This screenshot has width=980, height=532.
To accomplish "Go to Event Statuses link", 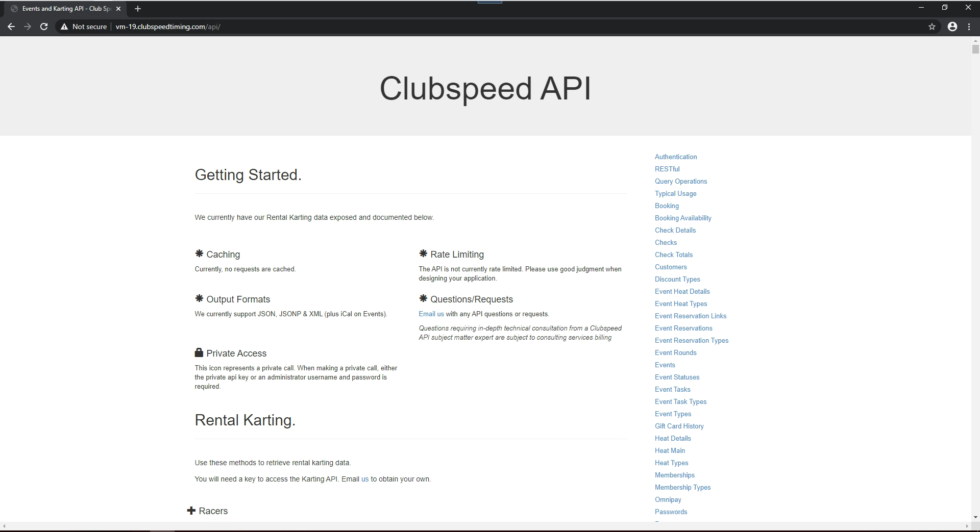I will pyautogui.click(x=677, y=377).
